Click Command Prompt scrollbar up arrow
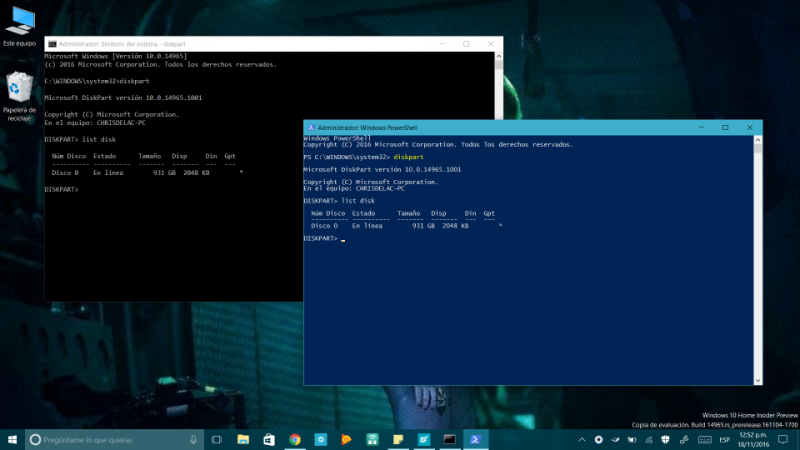 point(498,56)
